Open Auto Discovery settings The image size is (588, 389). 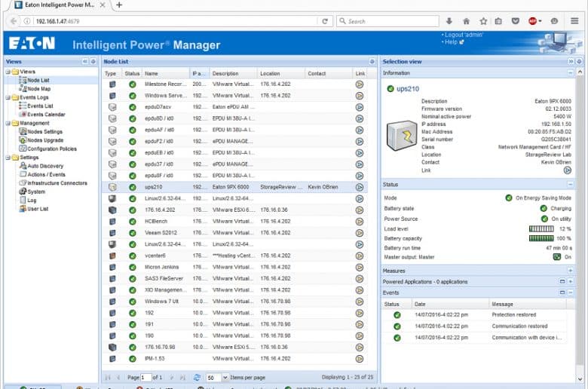point(45,166)
